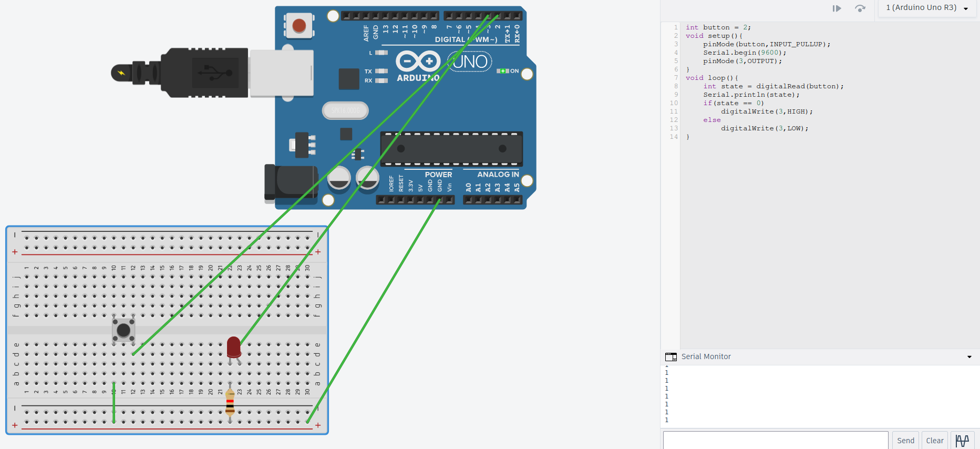Click the Send button

tap(905, 441)
